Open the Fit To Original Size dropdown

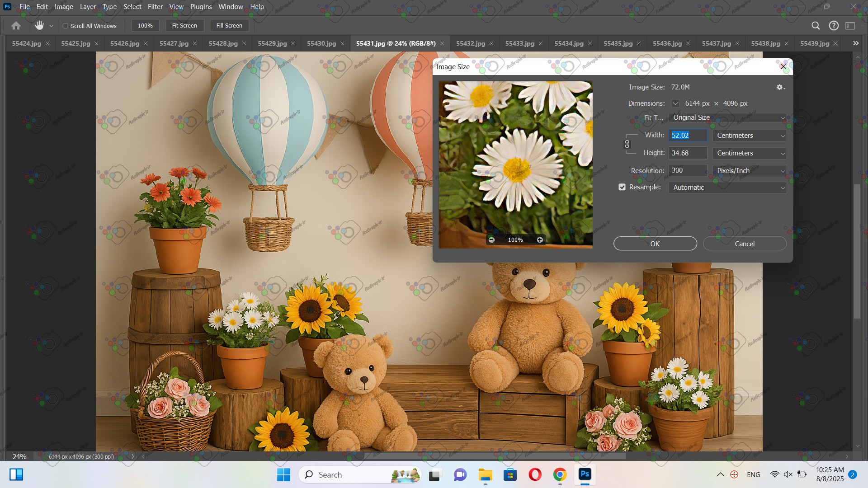[727, 117]
